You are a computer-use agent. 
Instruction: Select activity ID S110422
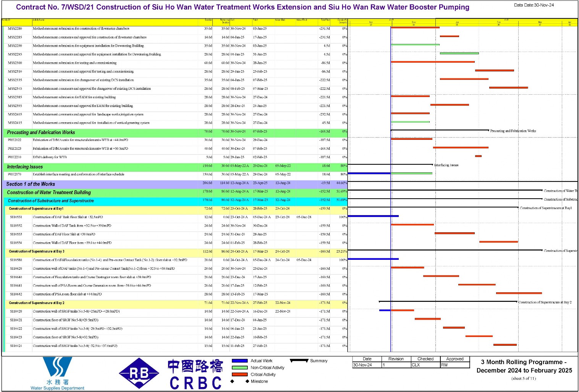pos(16,329)
